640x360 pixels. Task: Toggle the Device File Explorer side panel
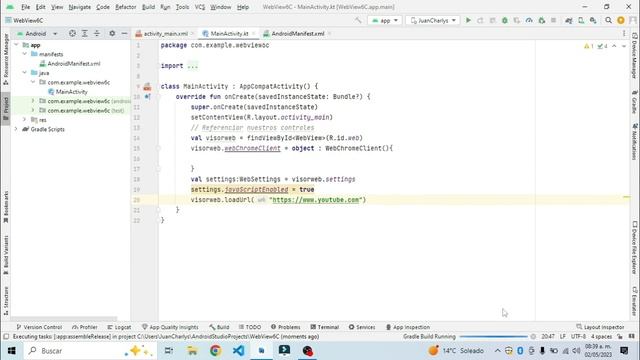tap(634, 248)
